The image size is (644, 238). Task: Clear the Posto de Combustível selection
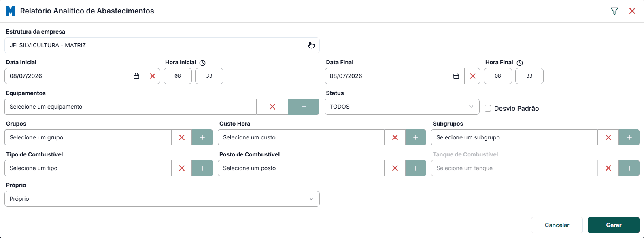coord(395,168)
